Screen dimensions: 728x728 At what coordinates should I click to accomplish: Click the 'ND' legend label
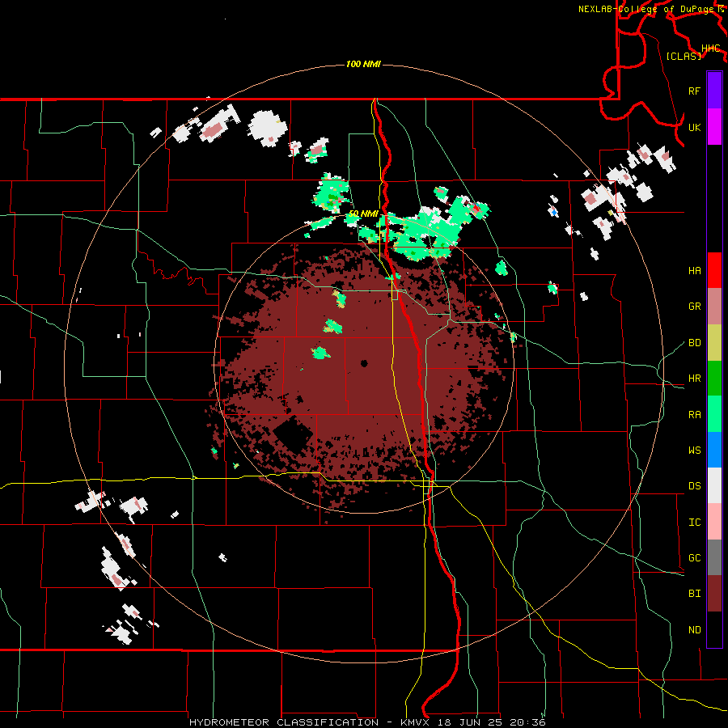point(694,630)
